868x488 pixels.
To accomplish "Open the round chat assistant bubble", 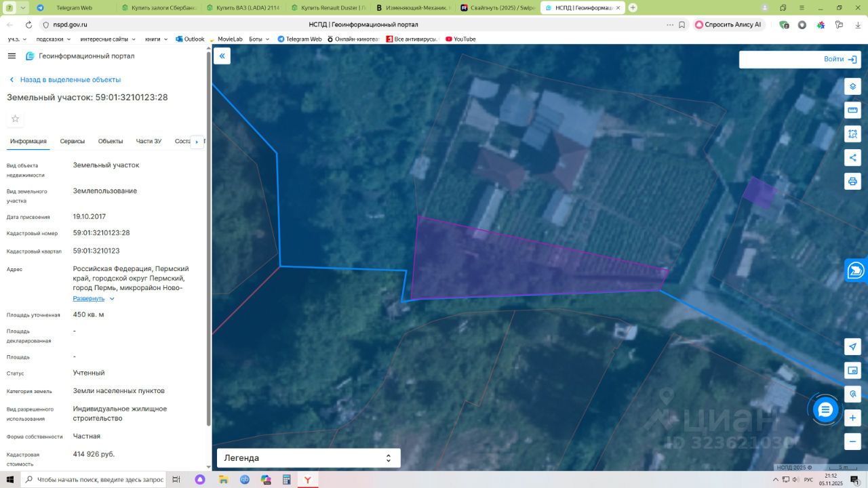I will click(x=825, y=410).
